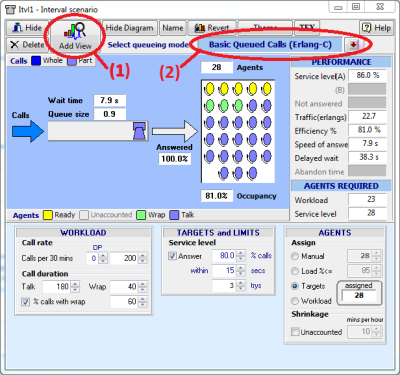Toggle the % calls with wrap checkbox
The height and width of the screenshot is (375, 400).
pos(25,302)
